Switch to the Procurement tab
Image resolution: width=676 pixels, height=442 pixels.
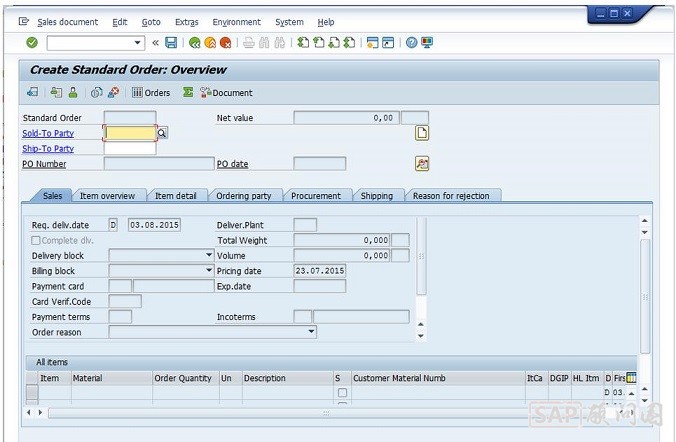click(316, 196)
